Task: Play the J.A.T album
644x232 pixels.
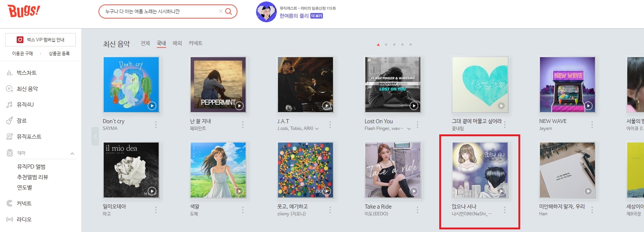Action: (x=326, y=106)
